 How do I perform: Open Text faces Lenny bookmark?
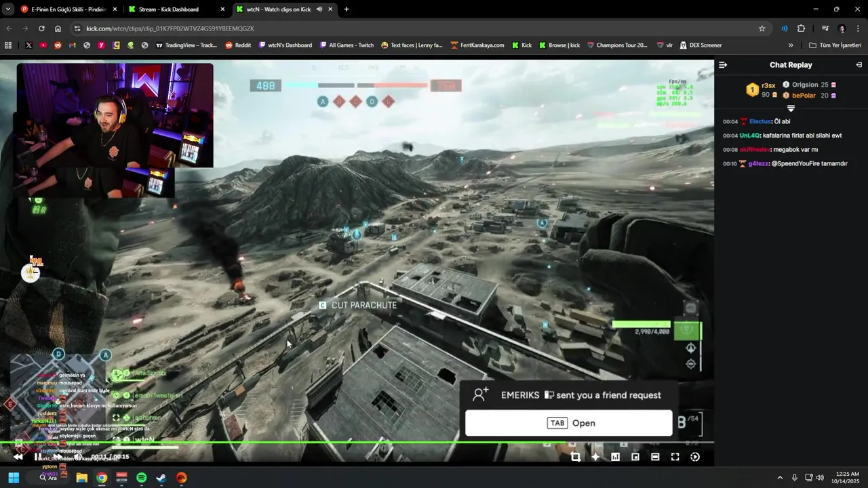click(412, 45)
